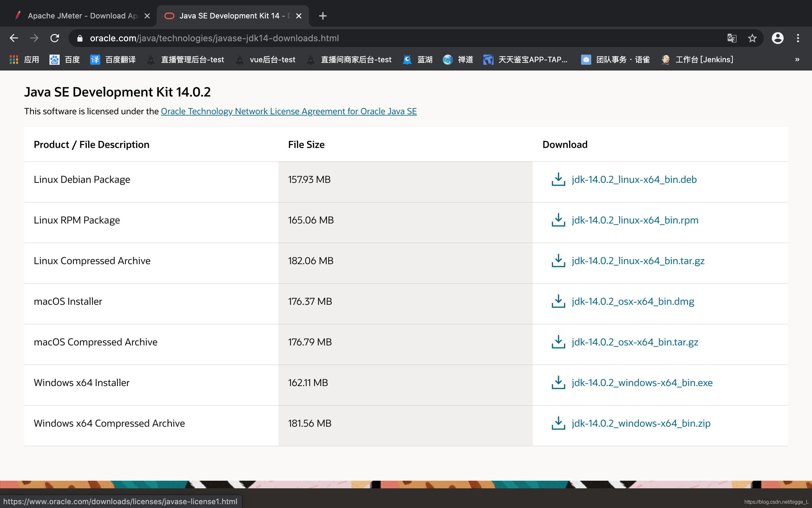The image size is (812, 508).
Task: Click download icon for Windows x64 Compressed Archive
Action: (x=558, y=423)
